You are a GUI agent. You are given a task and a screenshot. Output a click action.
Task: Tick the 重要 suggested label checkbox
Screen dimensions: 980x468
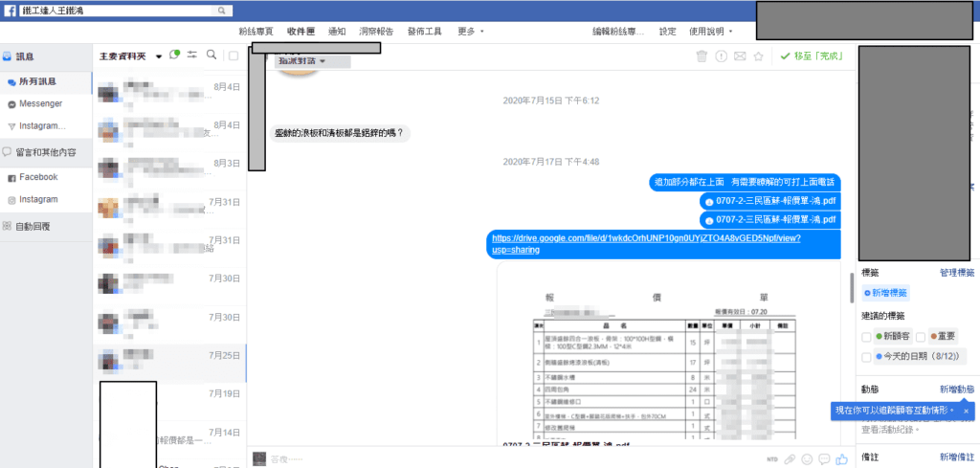coord(920,337)
